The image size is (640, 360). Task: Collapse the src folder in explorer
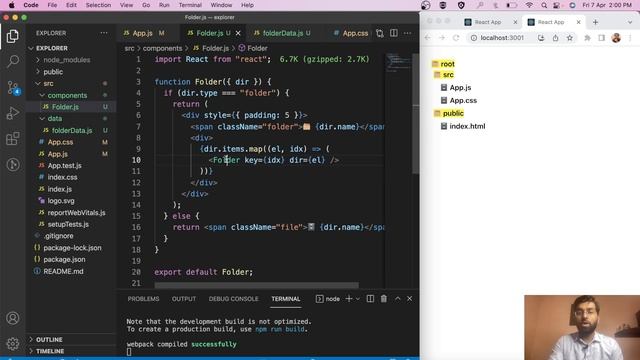coord(71,84)
